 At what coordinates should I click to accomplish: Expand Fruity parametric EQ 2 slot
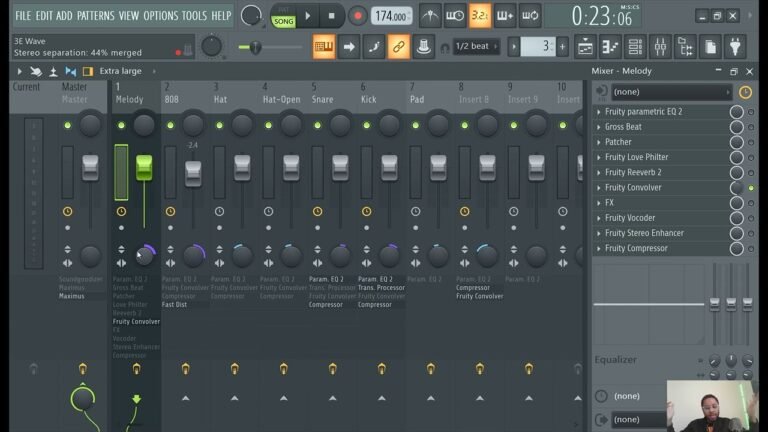tap(599, 112)
